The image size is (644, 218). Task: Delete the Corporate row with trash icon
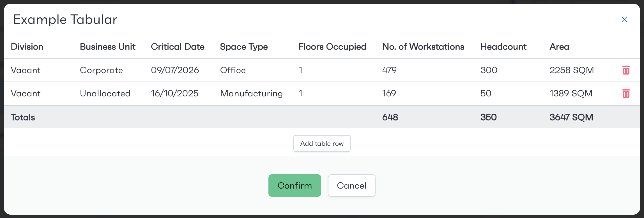click(626, 70)
